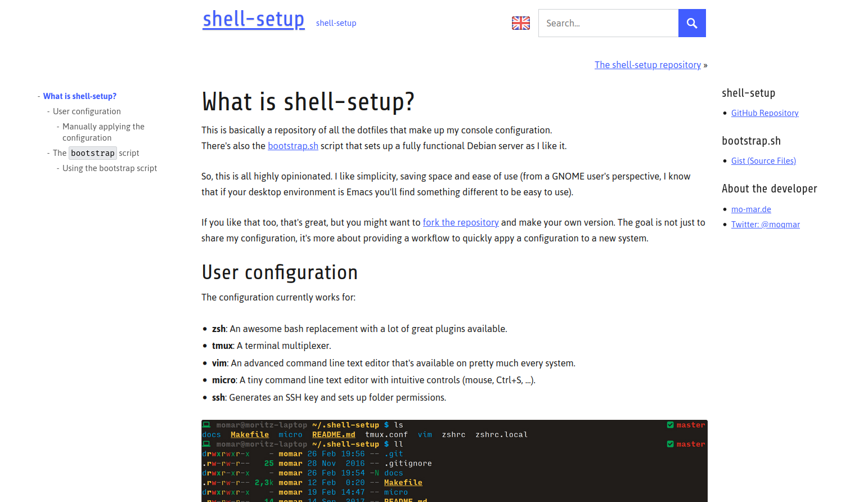The image size is (868, 502).
Task: Click the magnifier search button
Action: click(692, 23)
